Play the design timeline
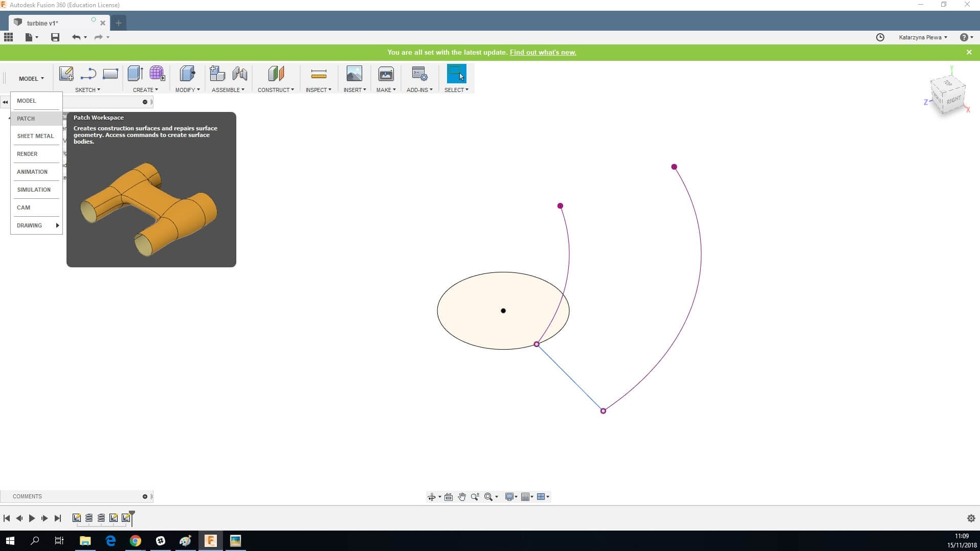 click(x=32, y=518)
